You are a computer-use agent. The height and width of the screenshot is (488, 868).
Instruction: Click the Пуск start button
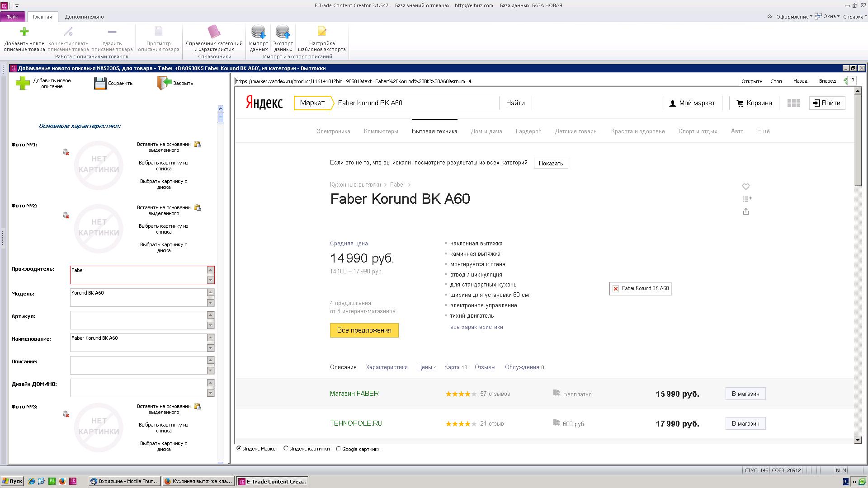12,481
